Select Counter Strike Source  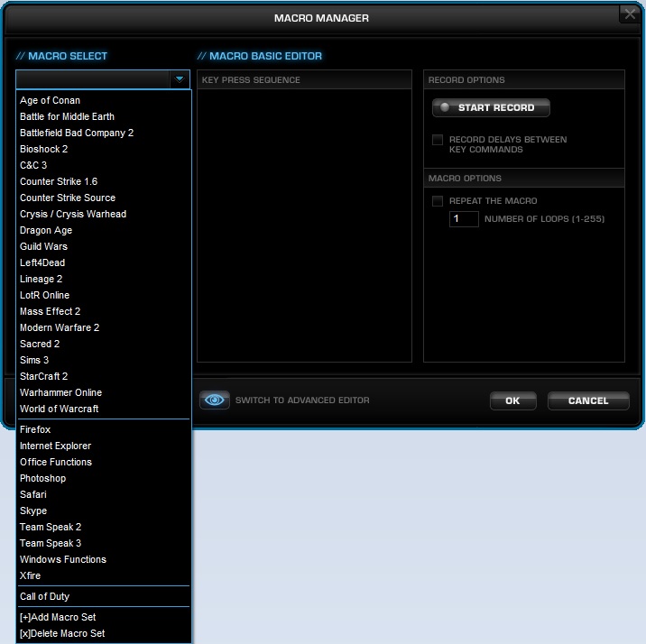(x=104, y=198)
